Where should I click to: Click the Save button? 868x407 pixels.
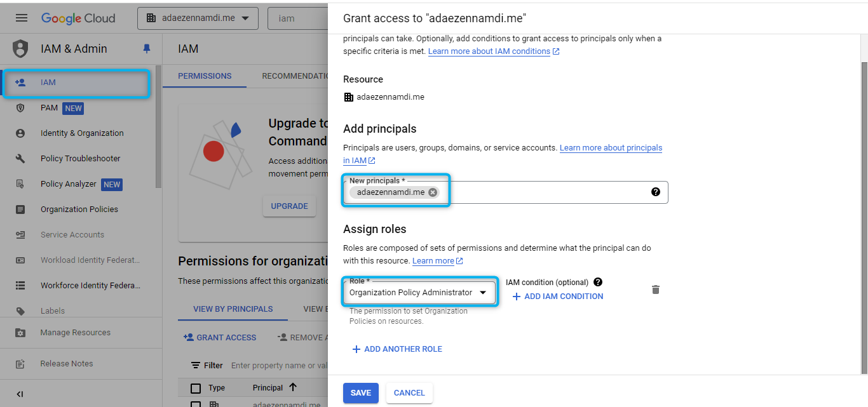coord(360,393)
